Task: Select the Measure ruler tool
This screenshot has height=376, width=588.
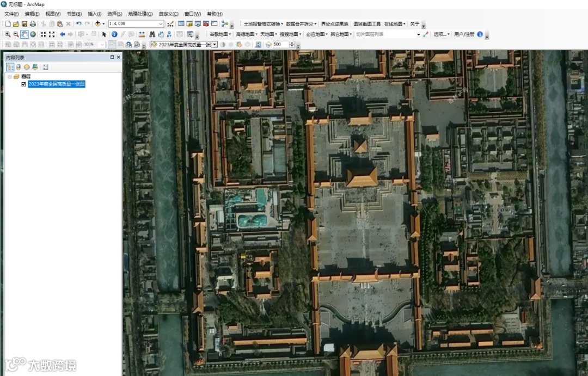Action: coord(142,34)
